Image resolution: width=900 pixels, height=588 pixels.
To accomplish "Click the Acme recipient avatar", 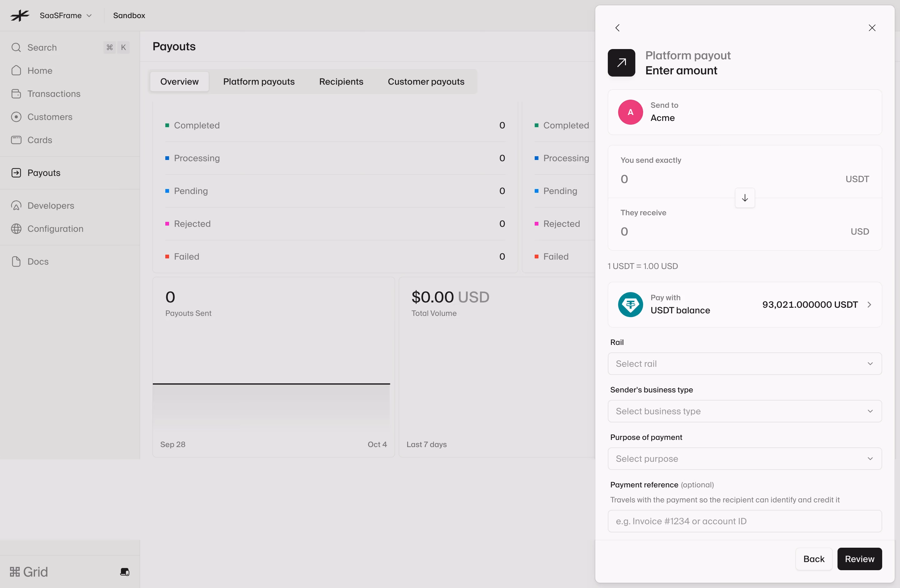I will pos(630,112).
